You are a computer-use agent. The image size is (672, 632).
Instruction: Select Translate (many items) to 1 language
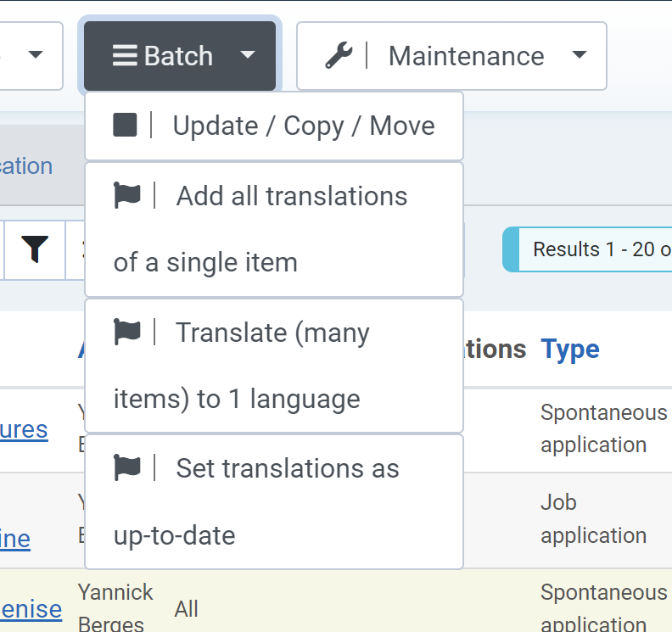pos(274,366)
